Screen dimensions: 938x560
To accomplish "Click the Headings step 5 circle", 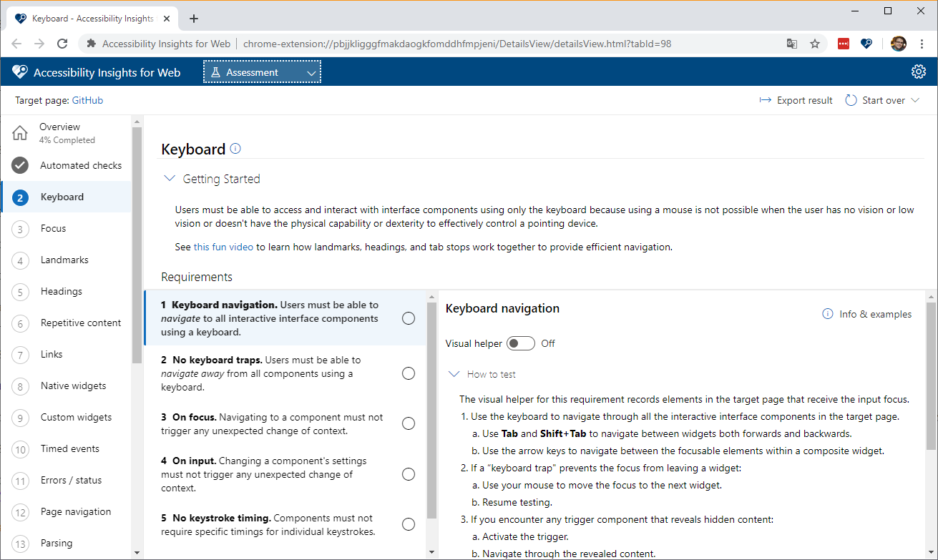I will point(20,292).
